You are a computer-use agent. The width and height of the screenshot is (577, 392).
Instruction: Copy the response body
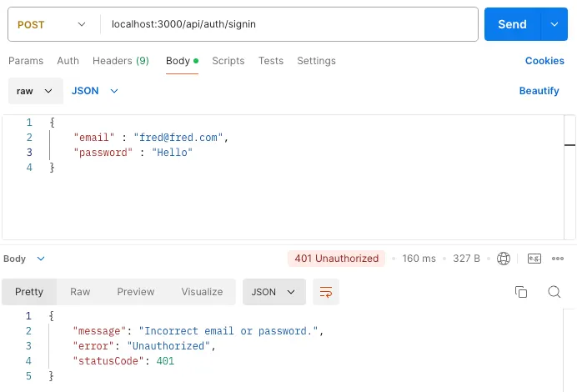pyautogui.click(x=521, y=292)
